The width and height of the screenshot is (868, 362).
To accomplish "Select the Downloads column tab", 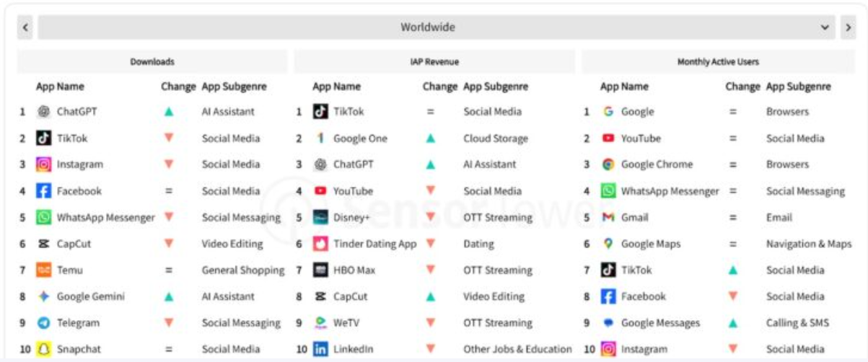I will click(152, 62).
